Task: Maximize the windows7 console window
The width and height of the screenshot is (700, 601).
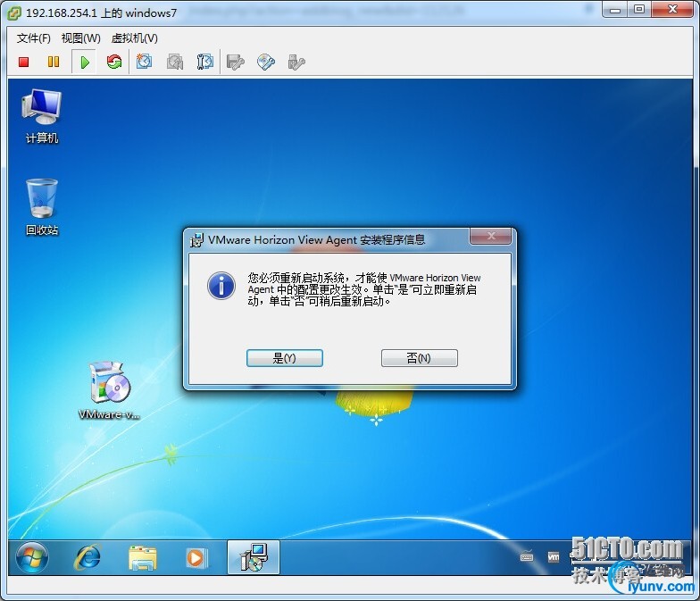Action: [x=639, y=9]
